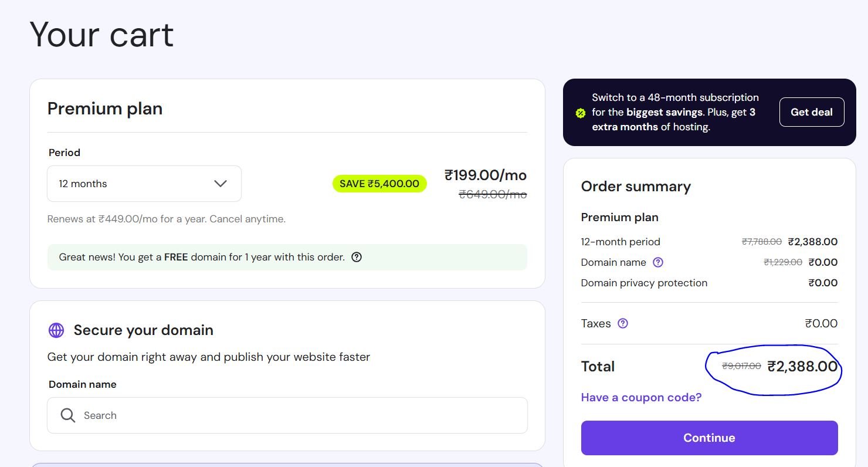Click the magnifier icon in domain search
Image resolution: width=868 pixels, height=467 pixels.
68,415
